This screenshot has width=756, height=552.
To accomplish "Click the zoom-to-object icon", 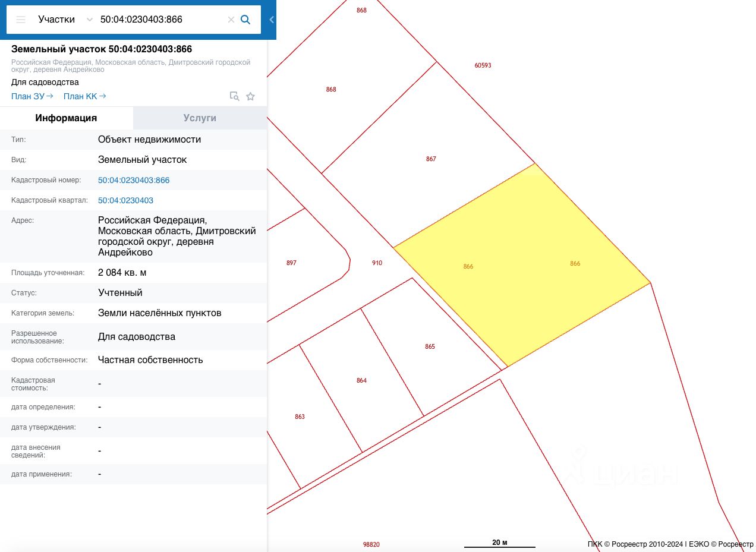I will [235, 96].
